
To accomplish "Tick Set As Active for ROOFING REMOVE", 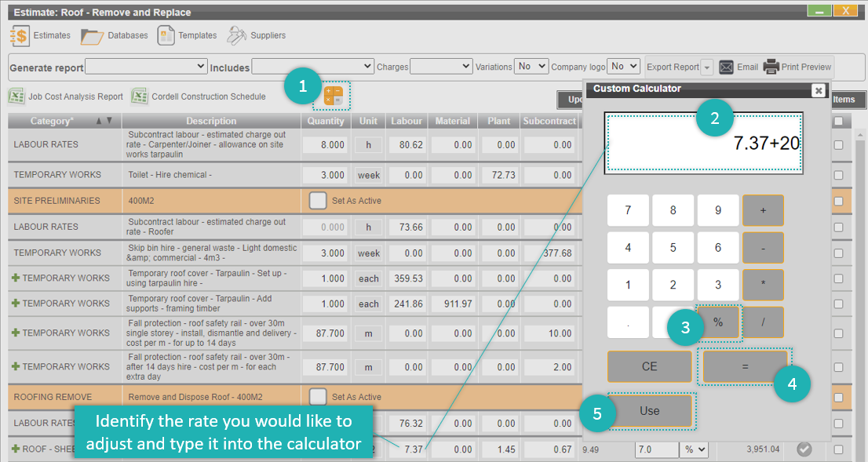I will coord(318,397).
